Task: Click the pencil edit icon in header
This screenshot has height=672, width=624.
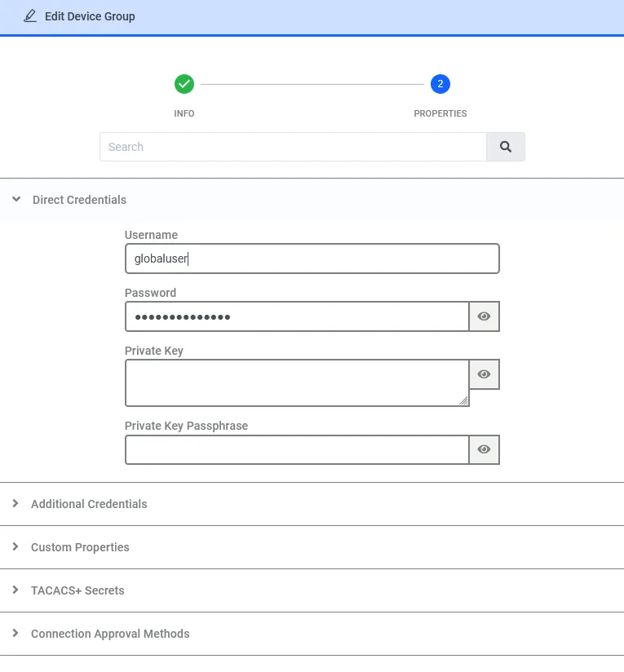Action: click(x=30, y=16)
